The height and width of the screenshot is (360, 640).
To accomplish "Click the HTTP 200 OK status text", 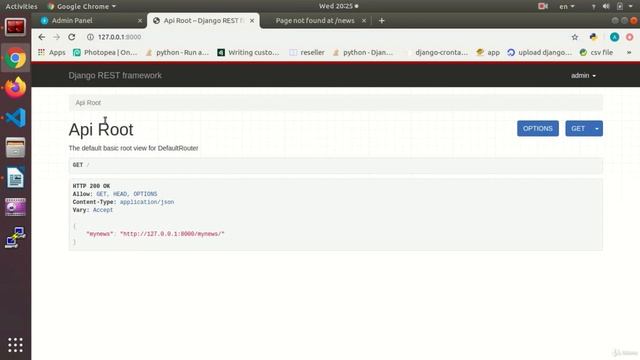I will 91,186.
